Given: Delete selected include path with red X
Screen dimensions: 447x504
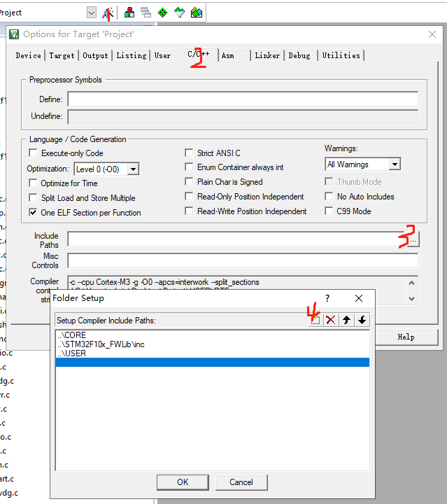Looking at the screenshot, I should tap(330, 320).
